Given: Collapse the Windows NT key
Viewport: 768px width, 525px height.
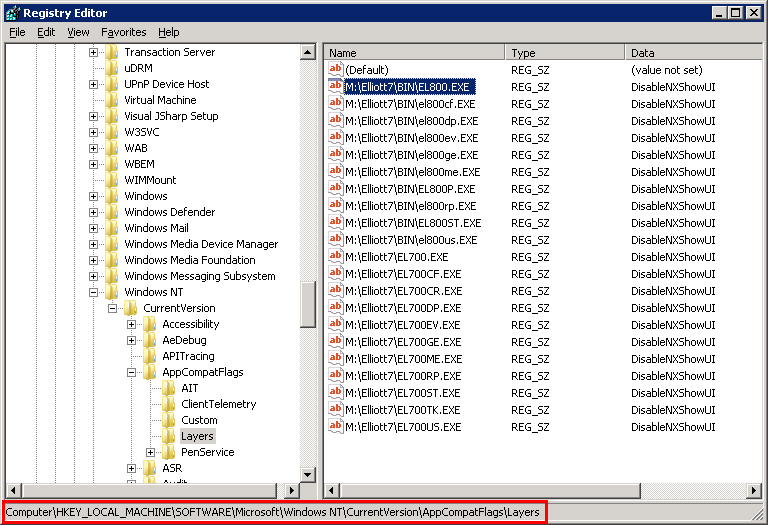Looking at the screenshot, I should (94, 292).
